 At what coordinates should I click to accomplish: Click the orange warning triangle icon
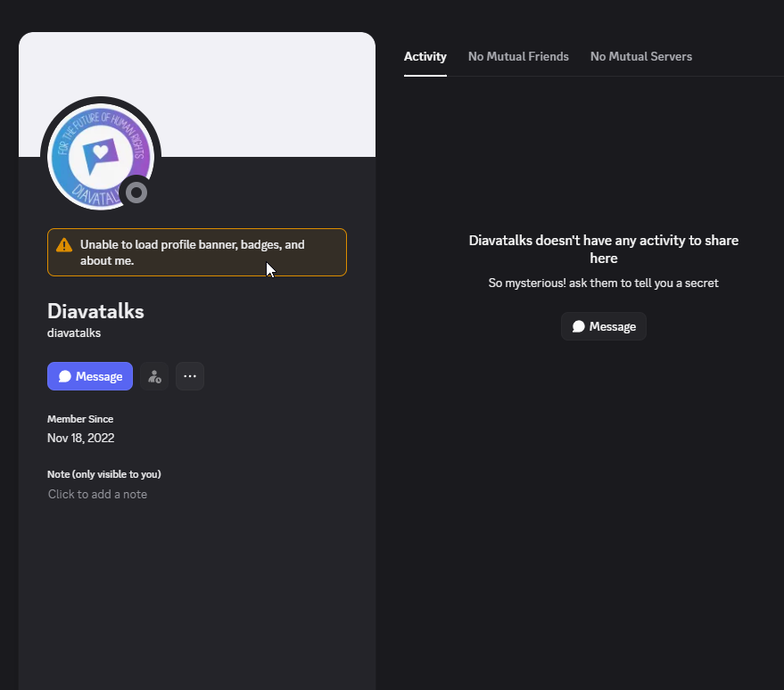click(x=64, y=245)
